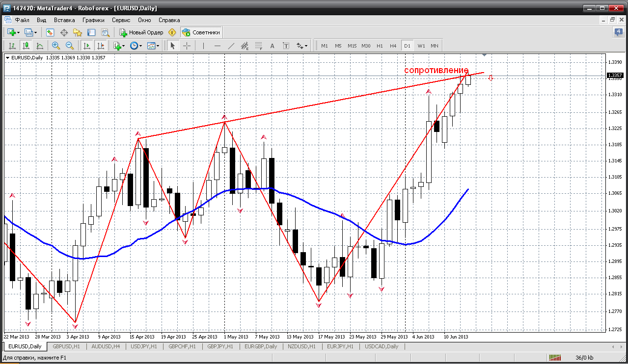Open the Indicators list icon
The image size is (628, 364).
point(117,46)
